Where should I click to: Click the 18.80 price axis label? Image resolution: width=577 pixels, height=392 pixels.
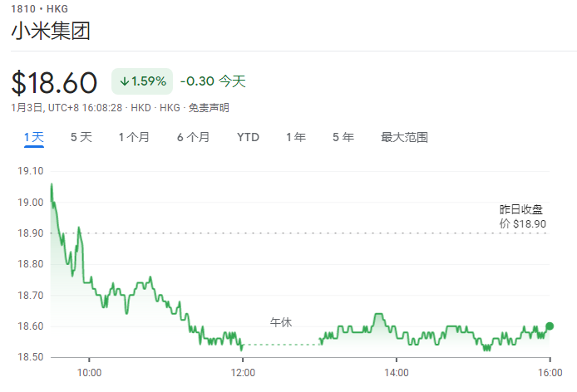pyautogui.click(x=31, y=264)
